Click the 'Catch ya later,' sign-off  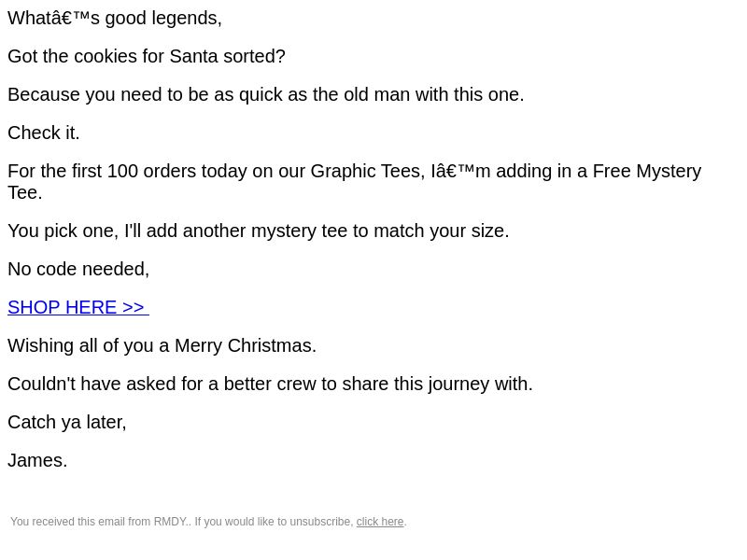67,422
